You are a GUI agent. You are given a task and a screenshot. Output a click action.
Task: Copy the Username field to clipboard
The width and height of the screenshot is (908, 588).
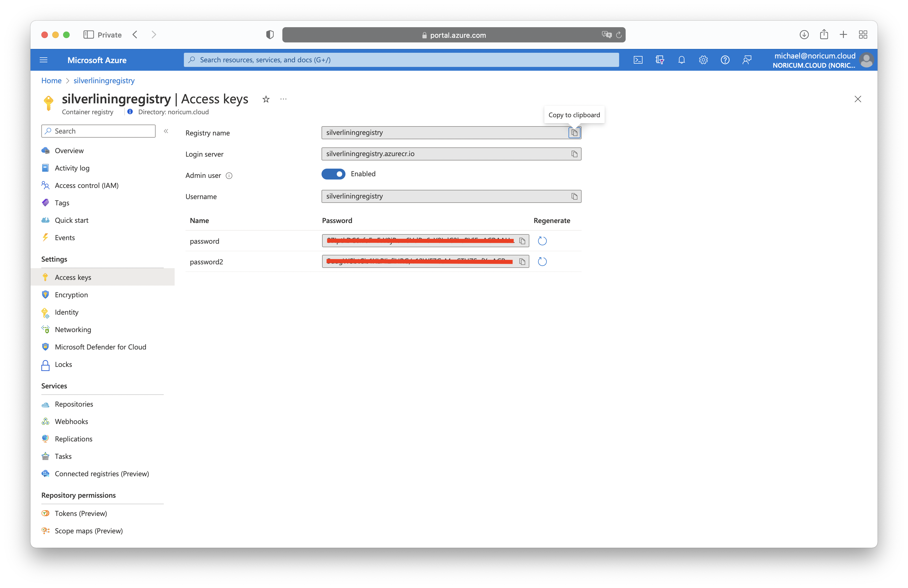(x=574, y=196)
